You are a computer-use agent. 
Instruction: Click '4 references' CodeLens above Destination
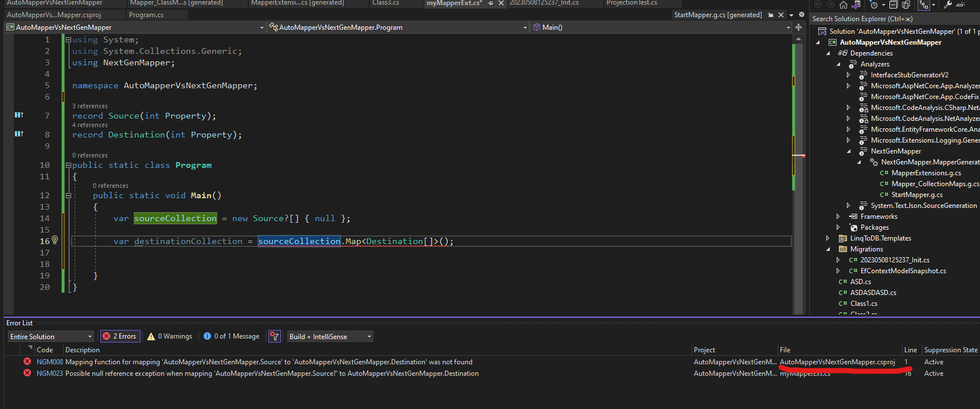click(90, 125)
